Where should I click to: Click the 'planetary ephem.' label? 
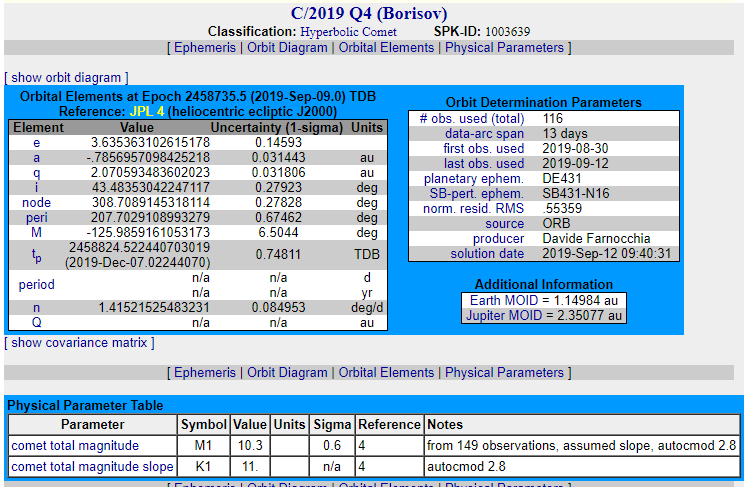tap(473, 178)
